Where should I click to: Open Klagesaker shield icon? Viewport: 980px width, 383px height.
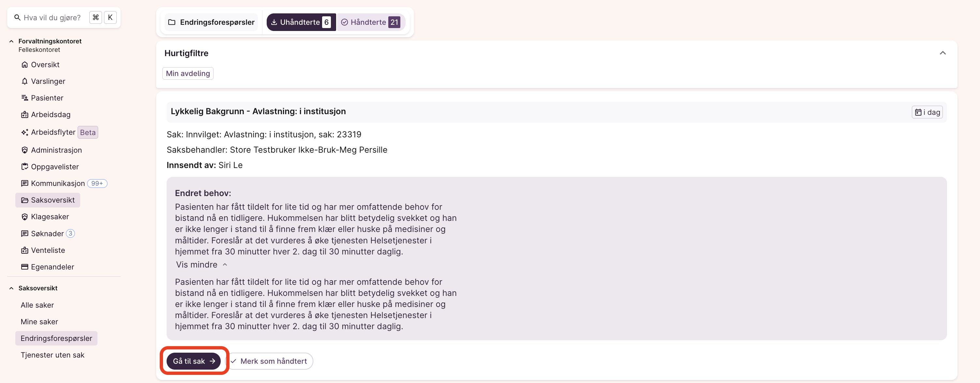[x=25, y=217]
